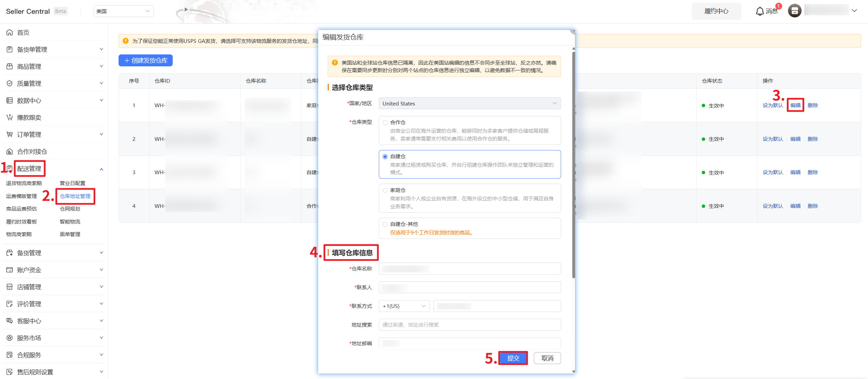Collapse the 配送管理 menu chevron

[x=101, y=169]
